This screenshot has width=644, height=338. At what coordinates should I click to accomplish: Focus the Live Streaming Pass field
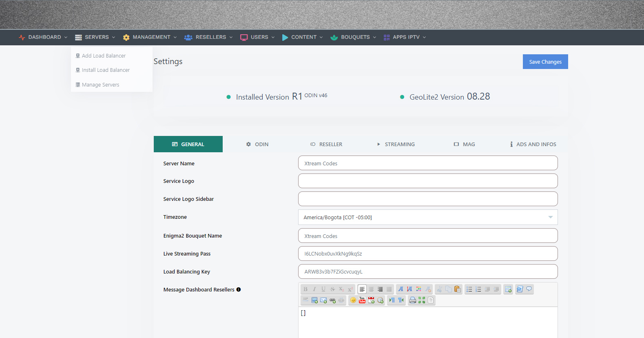(x=428, y=253)
